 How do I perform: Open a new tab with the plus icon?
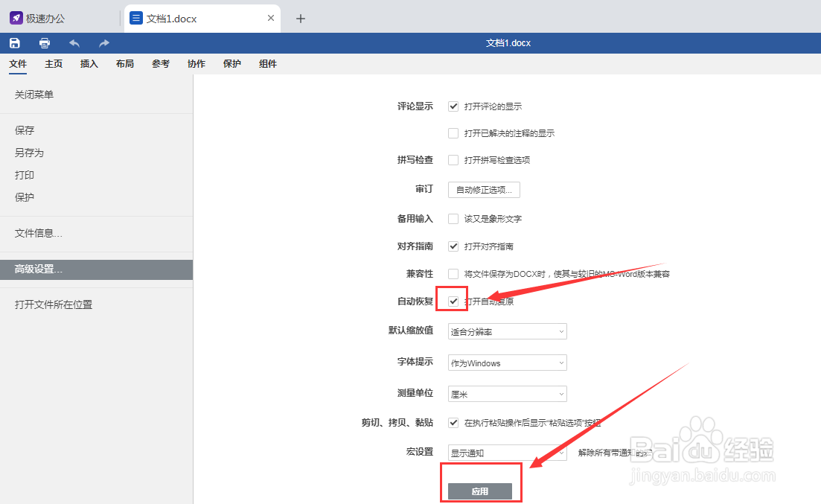point(300,18)
